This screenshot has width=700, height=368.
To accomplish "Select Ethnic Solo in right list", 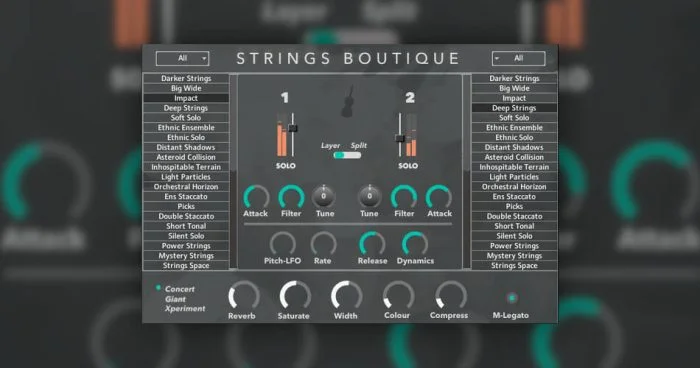I will coord(514,137).
